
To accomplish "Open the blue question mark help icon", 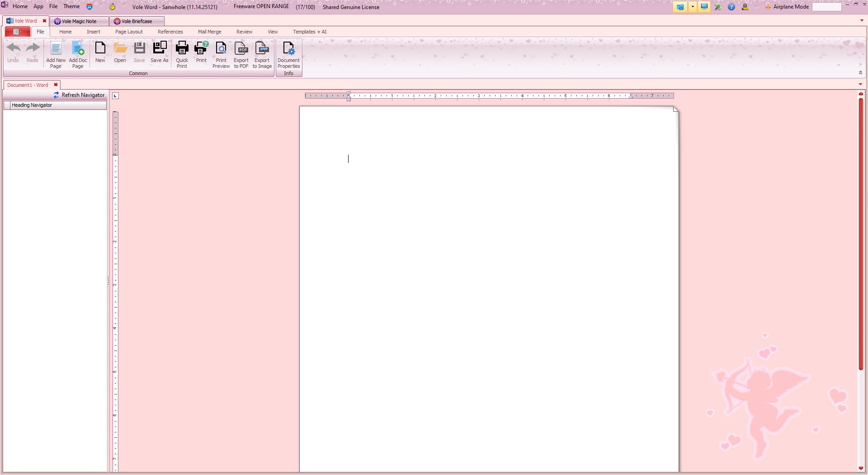I will click(731, 7).
